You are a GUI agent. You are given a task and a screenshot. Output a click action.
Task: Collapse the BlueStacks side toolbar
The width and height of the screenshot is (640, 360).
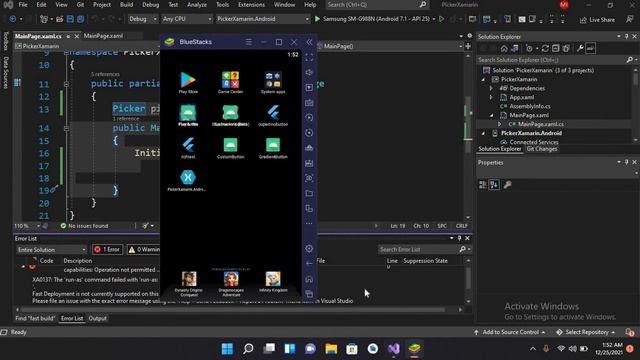(x=309, y=42)
